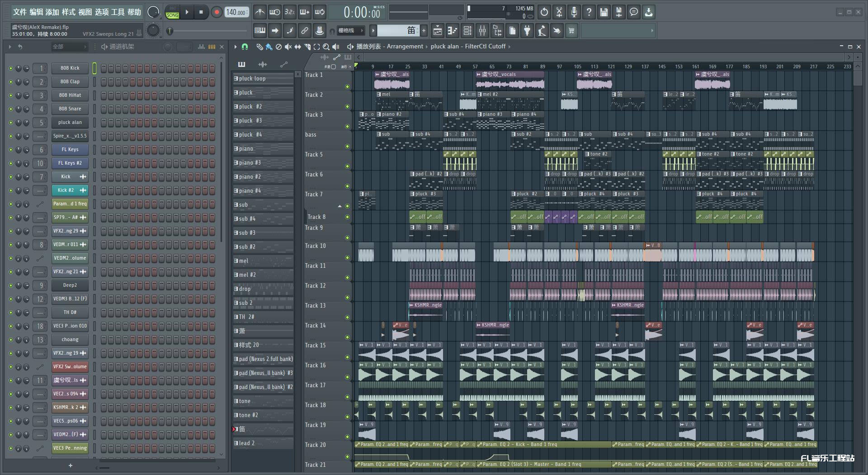Viewport: 868px width, 475px height.
Task: Click the one-click audio recording microphone
Action: pos(574,12)
